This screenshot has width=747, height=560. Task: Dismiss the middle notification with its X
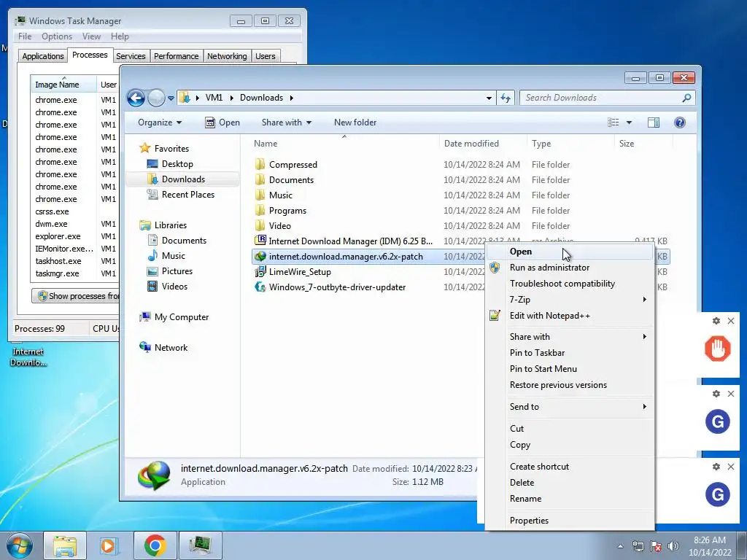pyautogui.click(x=731, y=394)
